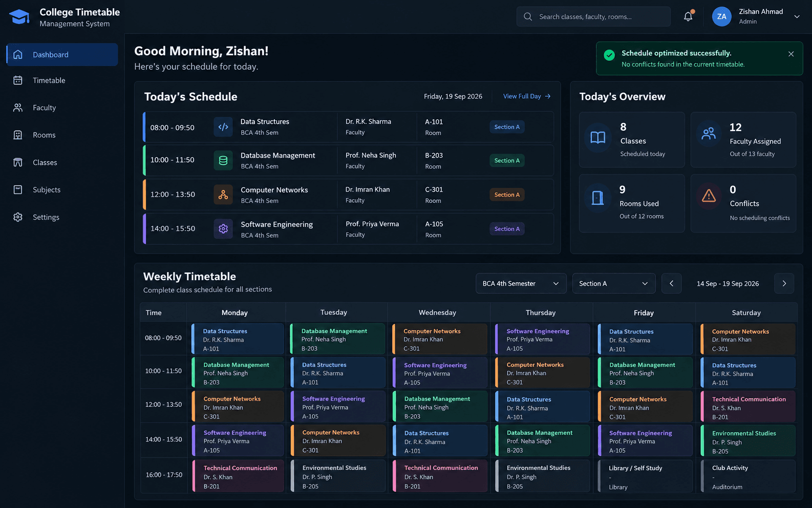Go to next week in timetable
The width and height of the screenshot is (812, 508).
tap(784, 283)
